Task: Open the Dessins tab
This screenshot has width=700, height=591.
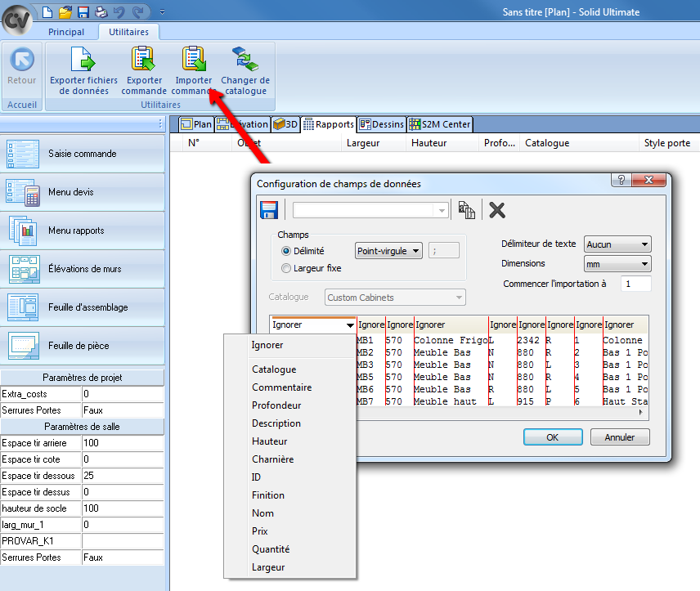Action: coord(382,124)
